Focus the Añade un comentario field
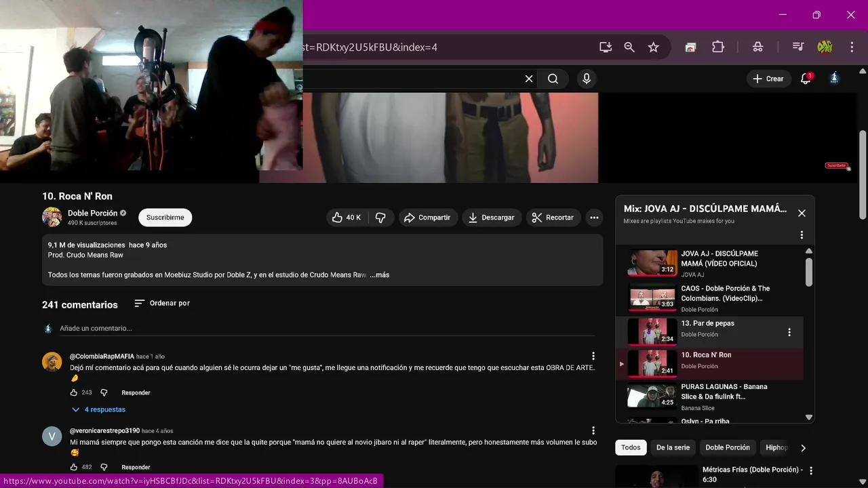Image resolution: width=868 pixels, height=488 pixels. tap(327, 329)
